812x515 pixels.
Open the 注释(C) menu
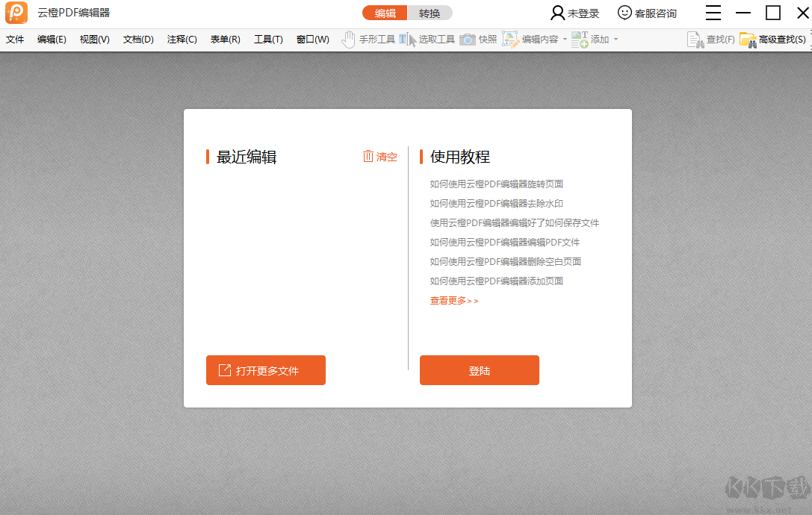182,39
